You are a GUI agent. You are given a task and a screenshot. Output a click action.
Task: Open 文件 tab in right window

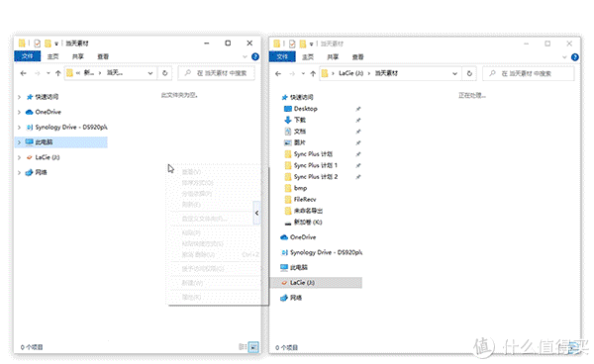click(x=282, y=56)
